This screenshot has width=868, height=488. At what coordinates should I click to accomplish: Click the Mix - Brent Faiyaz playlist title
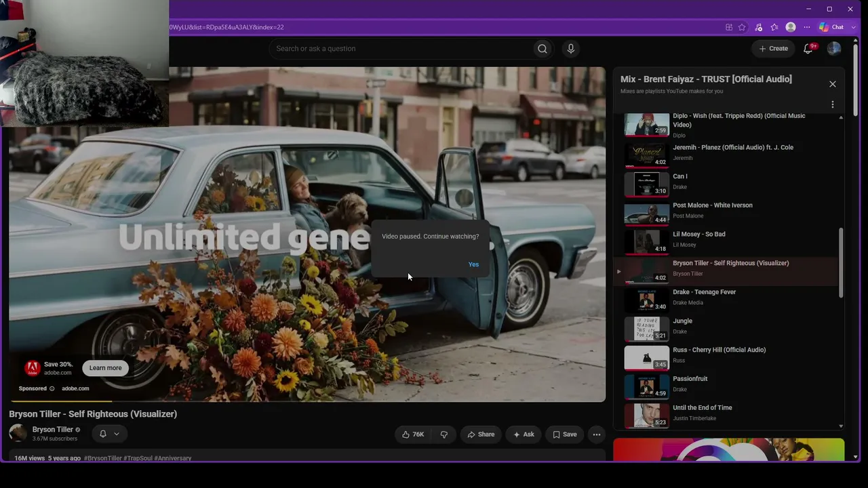706,79
